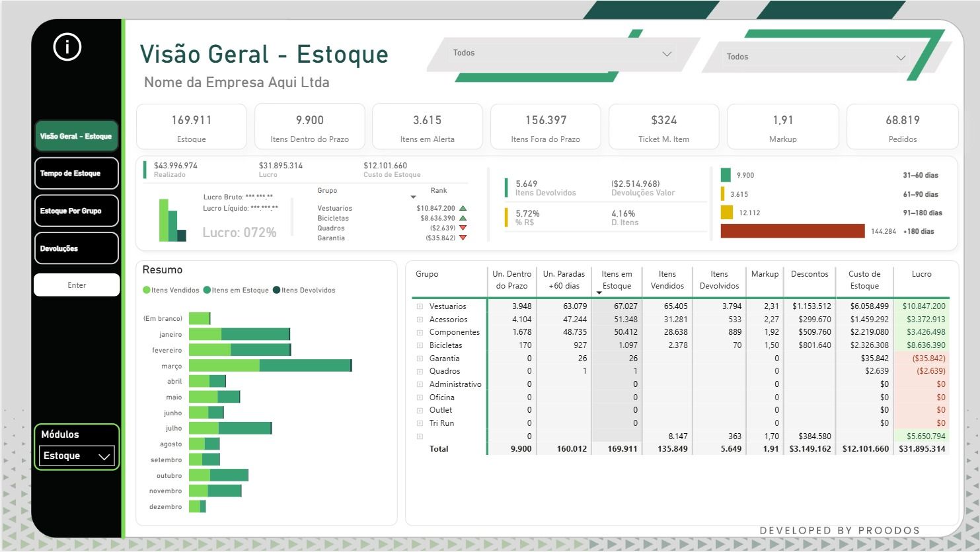Click the green up triangle beside Vestuarios rank
Image resolution: width=980 pixels, height=552 pixels.
[463, 208]
